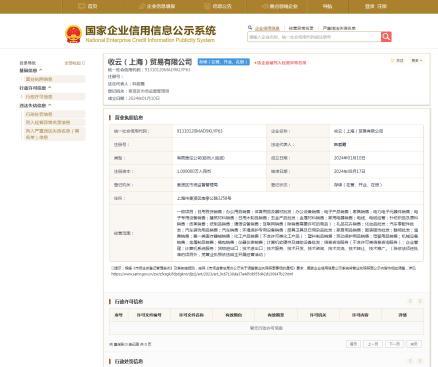The width and height of the screenshot is (438, 367).
Task: Click second arrow in license section header
Action: click(420, 301)
